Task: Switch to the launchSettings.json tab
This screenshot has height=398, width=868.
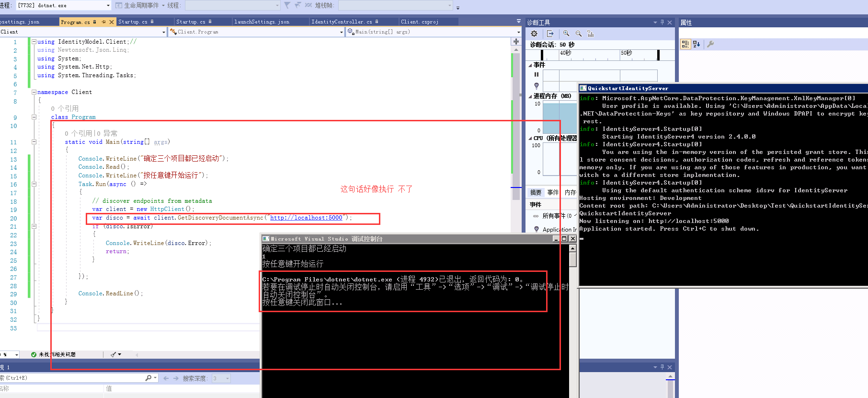Action: pyautogui.click(x=262, y=22)
